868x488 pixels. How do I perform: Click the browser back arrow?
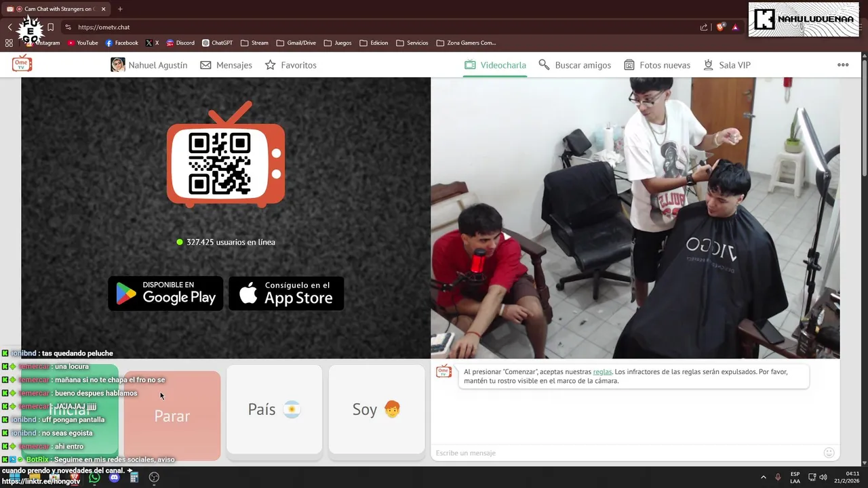tap(9, 27)
